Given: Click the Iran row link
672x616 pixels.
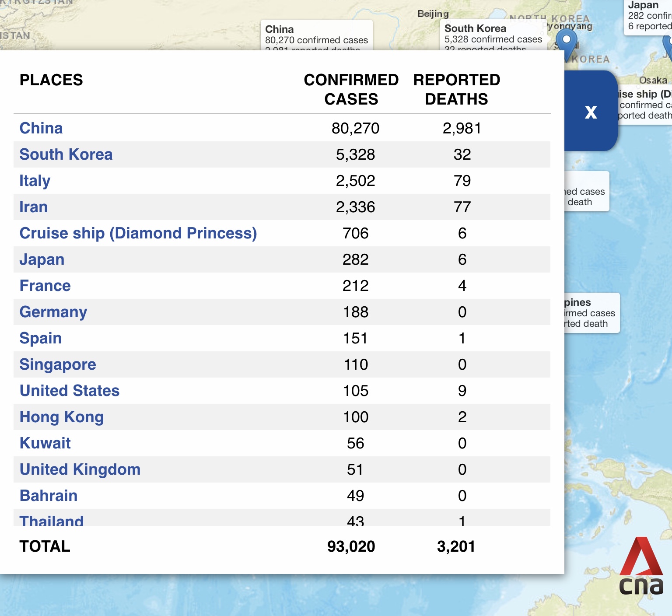Looking at the screenshot, I should (34, 207).
